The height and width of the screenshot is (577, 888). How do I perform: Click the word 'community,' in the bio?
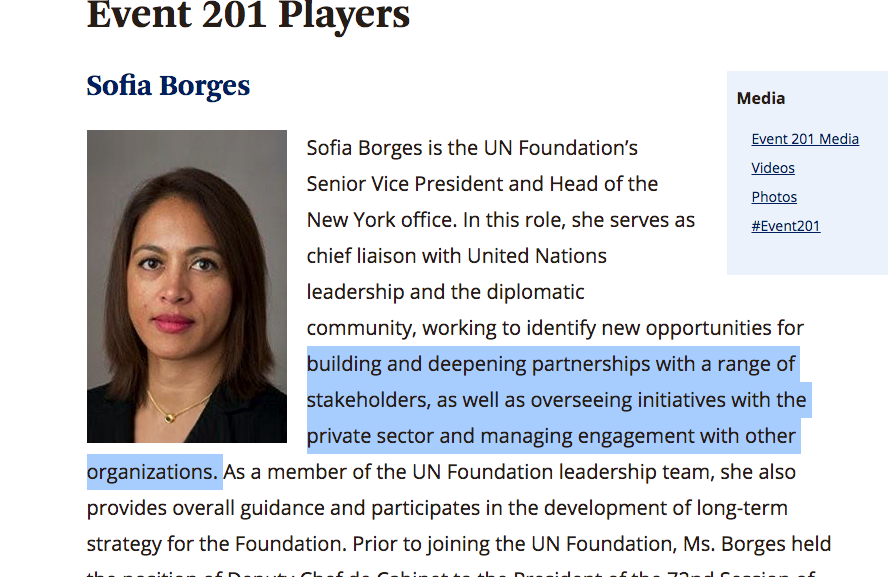(361, 328)
